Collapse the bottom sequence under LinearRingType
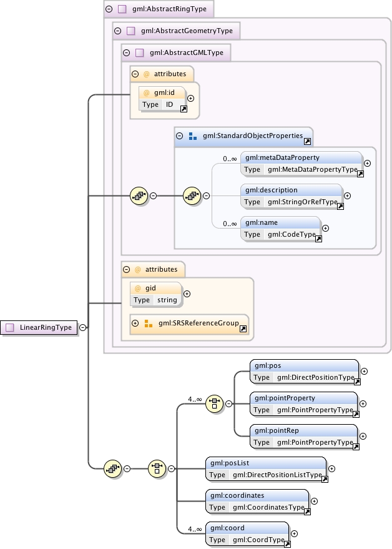Viewport: 392px width, 549px height. (127, 468)
